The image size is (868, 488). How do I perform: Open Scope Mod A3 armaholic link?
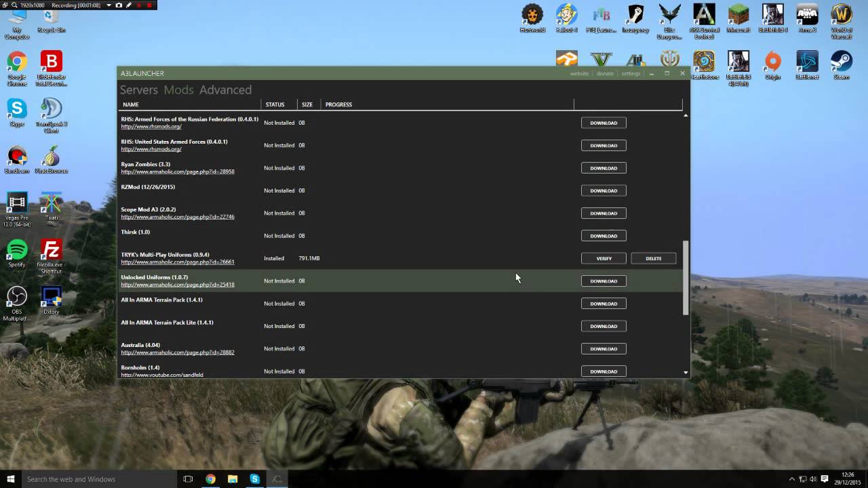[x=178, y=217]
